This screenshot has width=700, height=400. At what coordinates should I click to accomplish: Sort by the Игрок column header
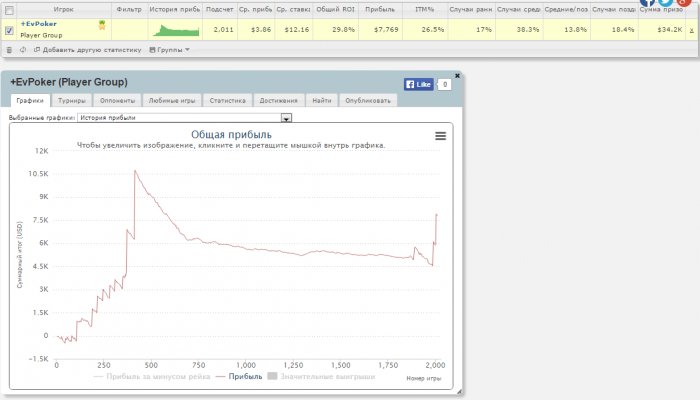pos(63,9)
